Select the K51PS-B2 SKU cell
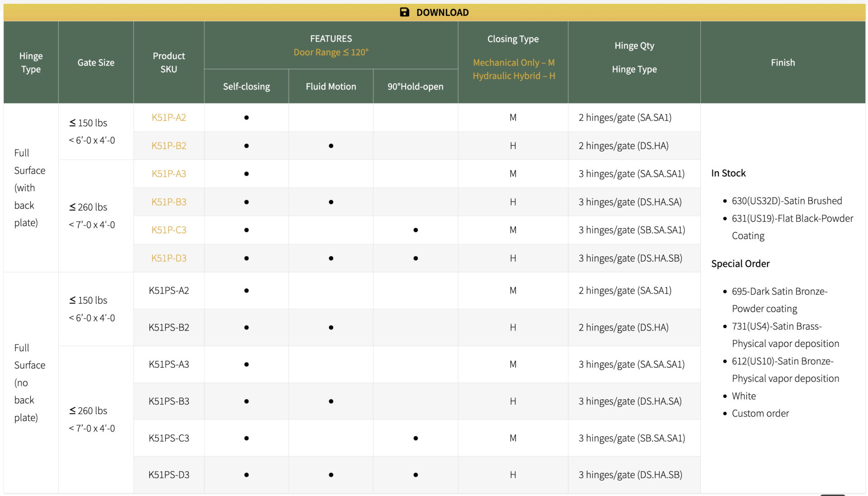This screenshot has height=496, width=868. 169,327
